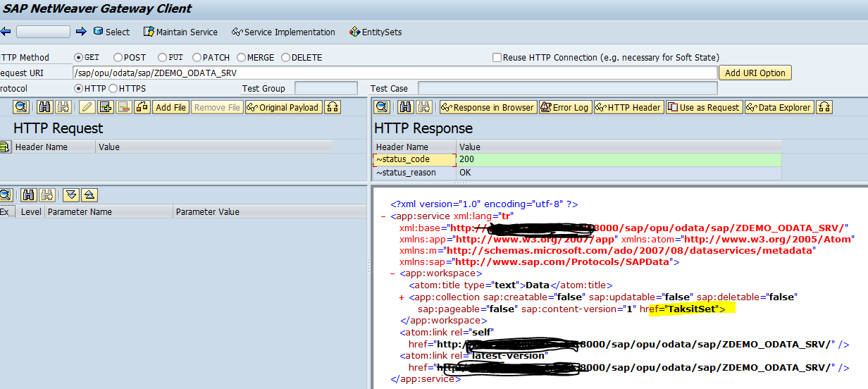This screenshot has width=868, height=389.
Task: Click the delete row icon
Action: (125, 107)
